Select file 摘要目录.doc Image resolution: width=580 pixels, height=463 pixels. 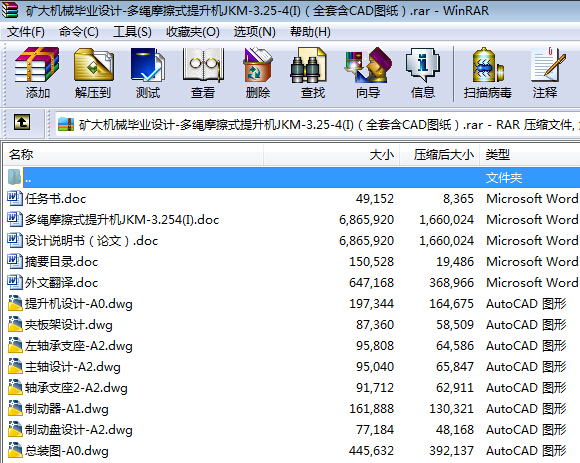pos(61,262)
